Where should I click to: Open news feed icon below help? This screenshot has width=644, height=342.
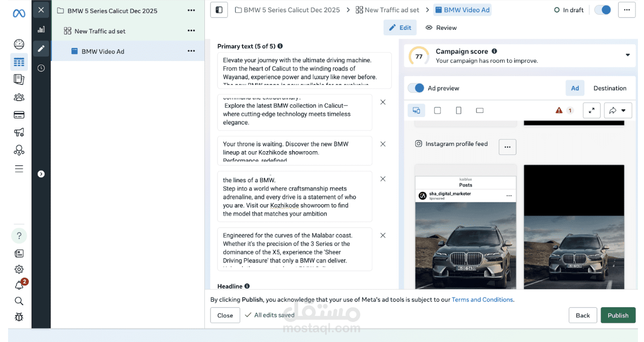tap(19, 254)
